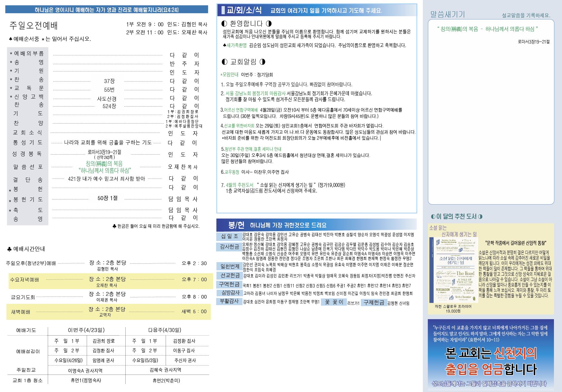Click '로마서3장19-21절' in the sermon notes panel
Screen dimensions: 562x392
[x=534, y=42]
